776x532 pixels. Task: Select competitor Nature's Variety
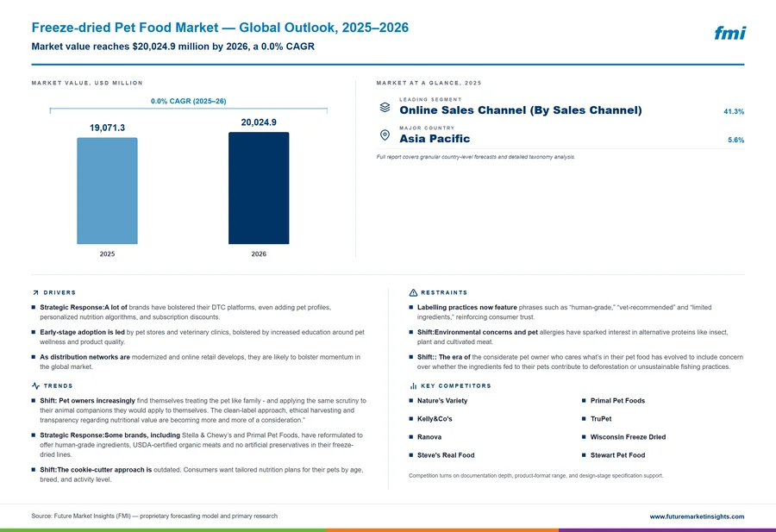click(442, 401)
